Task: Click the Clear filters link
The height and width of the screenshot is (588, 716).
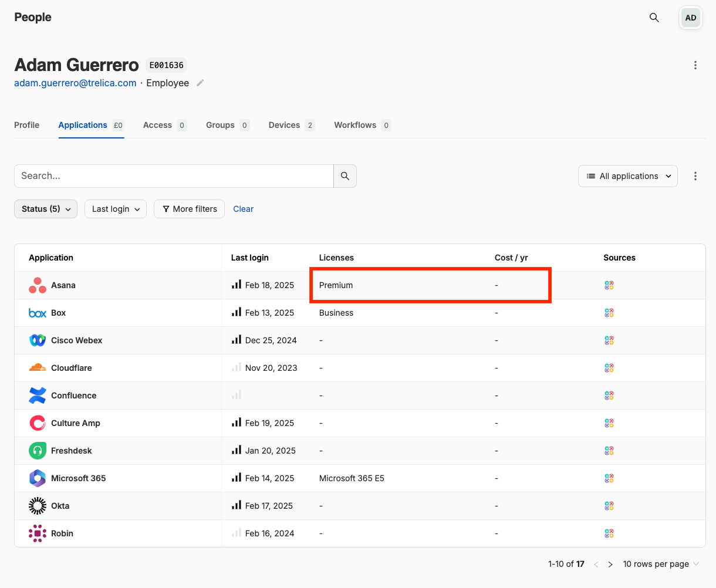Action: pos(243,209)
